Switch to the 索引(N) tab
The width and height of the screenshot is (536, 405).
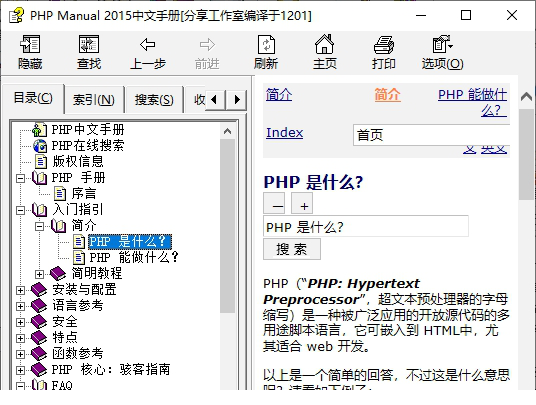click(x=94, y=100)
